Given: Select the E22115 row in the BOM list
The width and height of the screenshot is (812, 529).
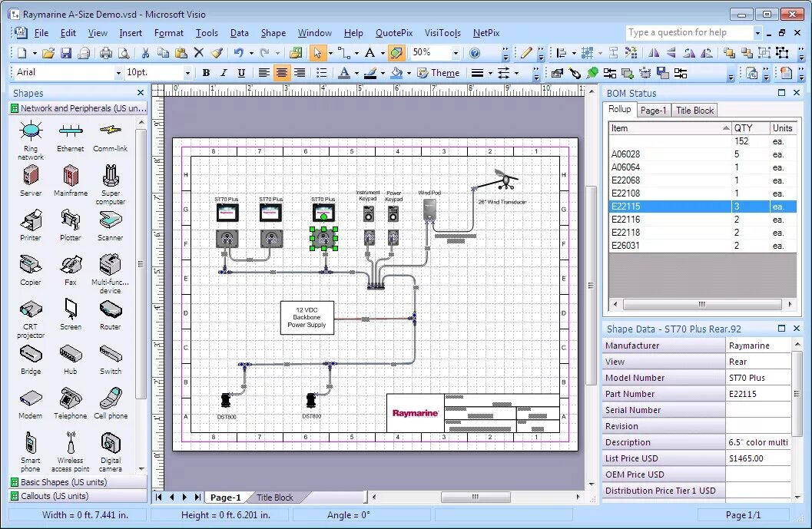Looking at the screenshot, I should [x=703, y=207].
